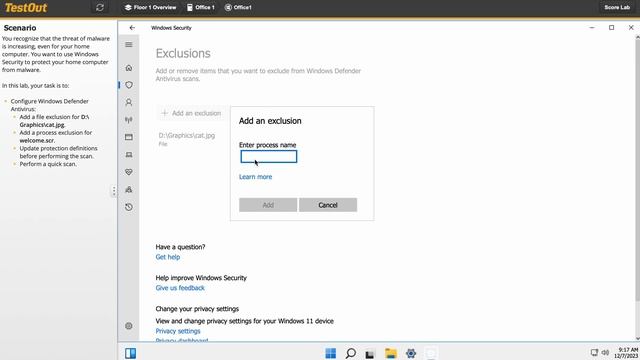This screenshot has width=640, height=360.
Task: Cancel the Add an exclusion dialog
Action: click(x=328, y=205)
